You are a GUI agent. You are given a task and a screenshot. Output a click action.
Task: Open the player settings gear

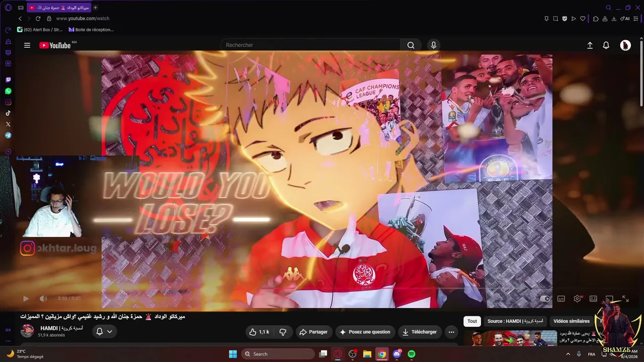(577, 299)
